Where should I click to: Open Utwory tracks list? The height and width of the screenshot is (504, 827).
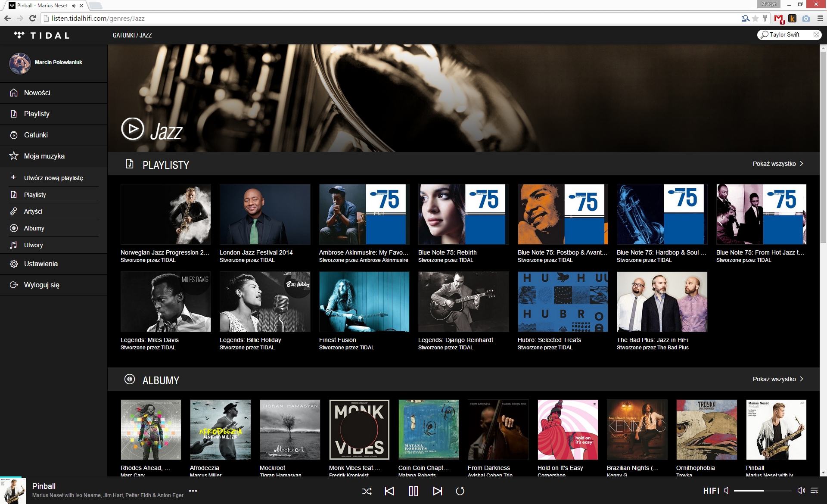53,245
